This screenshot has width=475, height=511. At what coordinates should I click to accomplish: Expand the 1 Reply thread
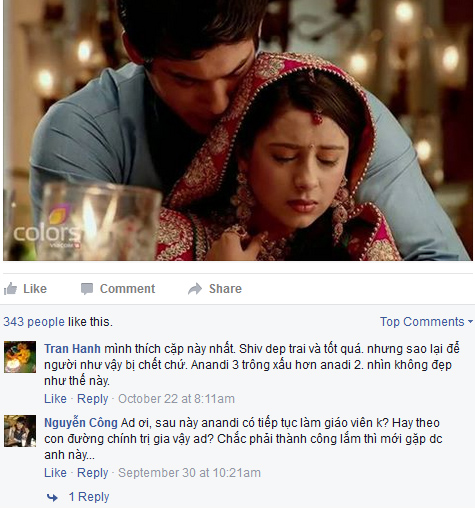89,497
